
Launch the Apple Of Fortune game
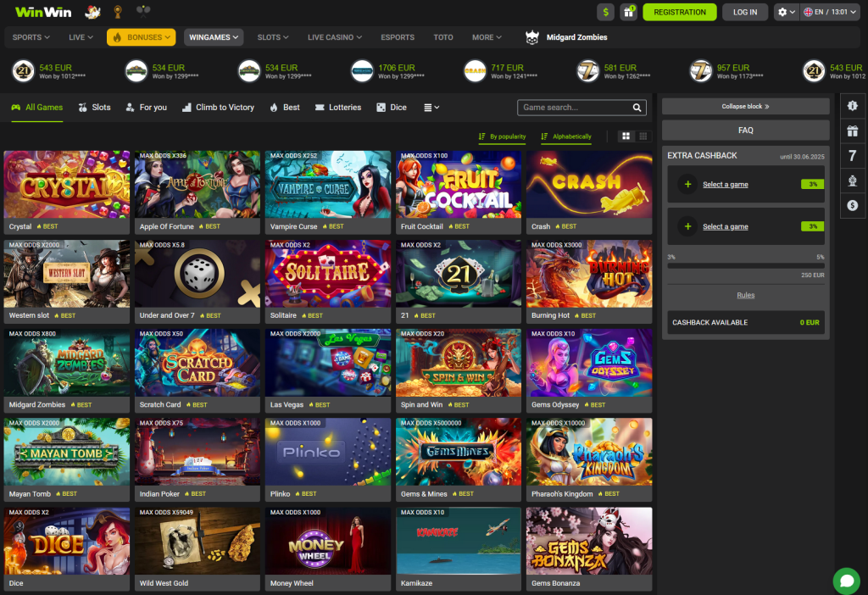tap(197, 192)
